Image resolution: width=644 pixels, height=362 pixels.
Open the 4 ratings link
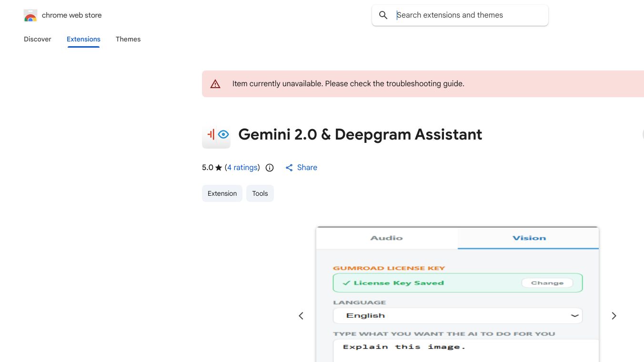[242, 167]
